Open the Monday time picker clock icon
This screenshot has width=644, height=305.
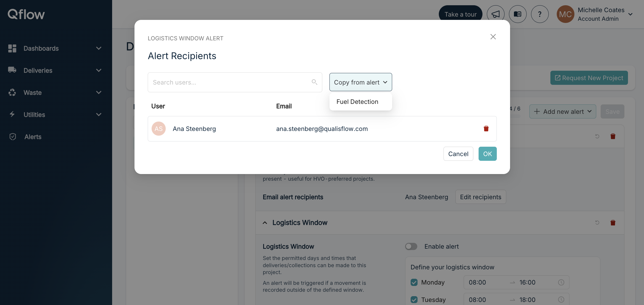561,282
